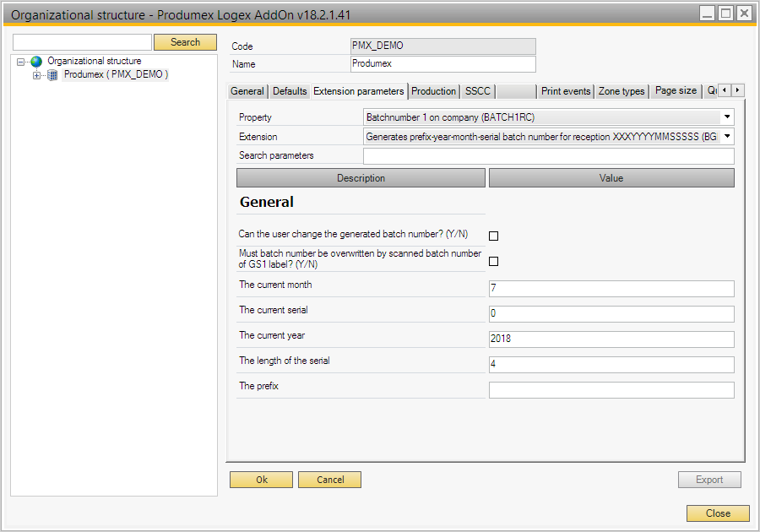760x532 pixels.
Task: Click the yellow Close button
Action: [717, 513]
